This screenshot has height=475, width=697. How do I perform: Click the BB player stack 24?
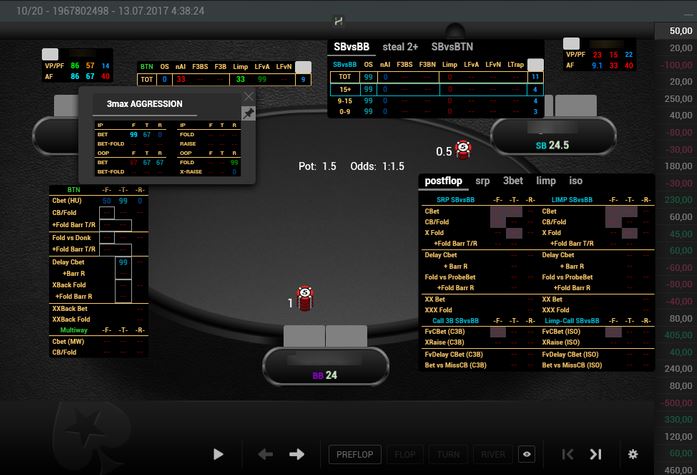point(323,376)
